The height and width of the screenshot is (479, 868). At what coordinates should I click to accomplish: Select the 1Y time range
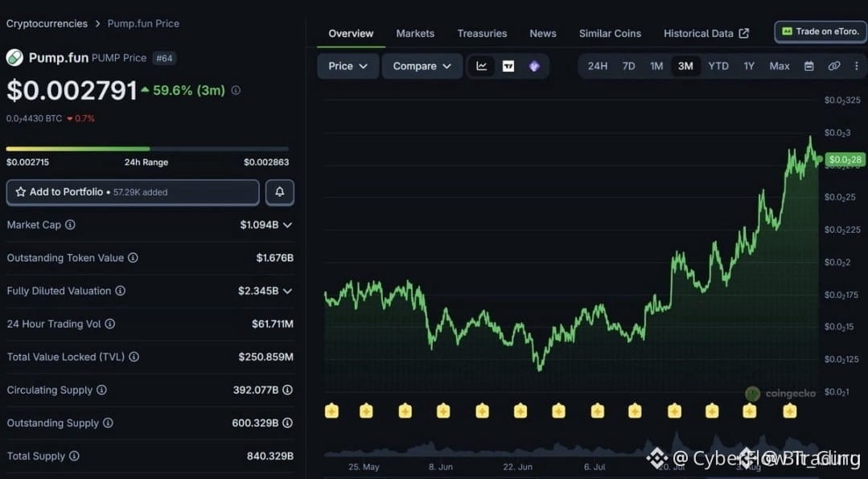point(749,67)
